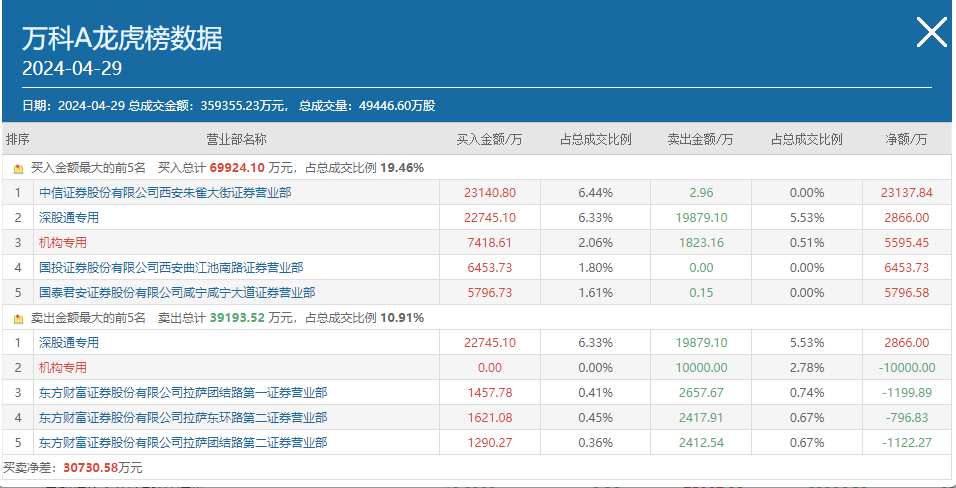
Task: Select the 1.80% ratio cell
Action: pos(596,268)
